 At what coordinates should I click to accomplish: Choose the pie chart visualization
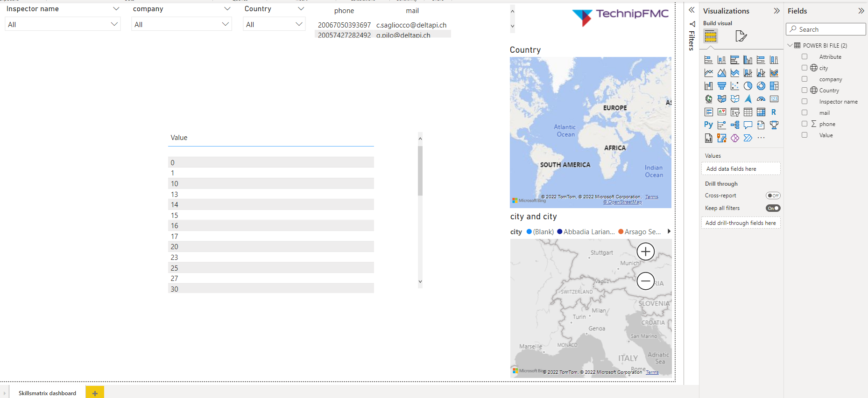tap(748, 86)
